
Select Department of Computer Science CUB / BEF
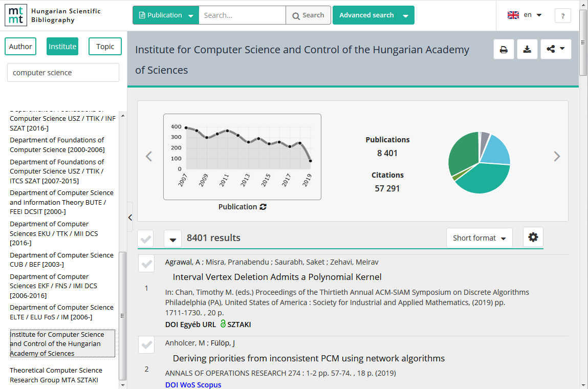[61, 260]
